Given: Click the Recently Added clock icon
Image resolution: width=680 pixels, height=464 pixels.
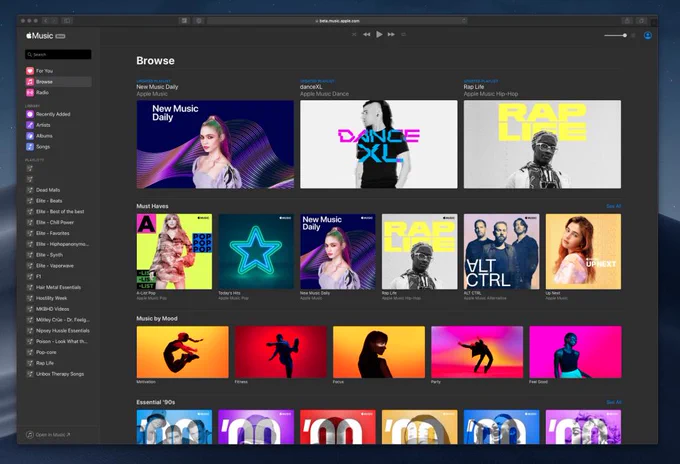Looking at the screenshot, I should (30, 114).
